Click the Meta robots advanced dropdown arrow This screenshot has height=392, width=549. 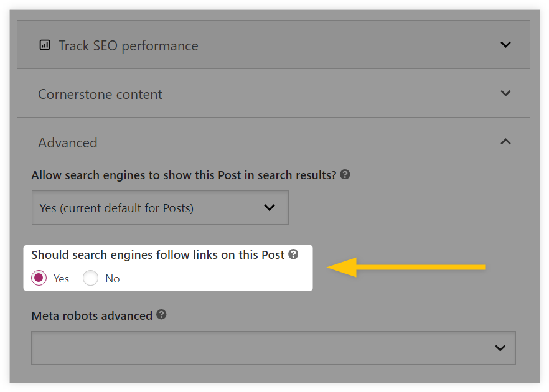500,348
